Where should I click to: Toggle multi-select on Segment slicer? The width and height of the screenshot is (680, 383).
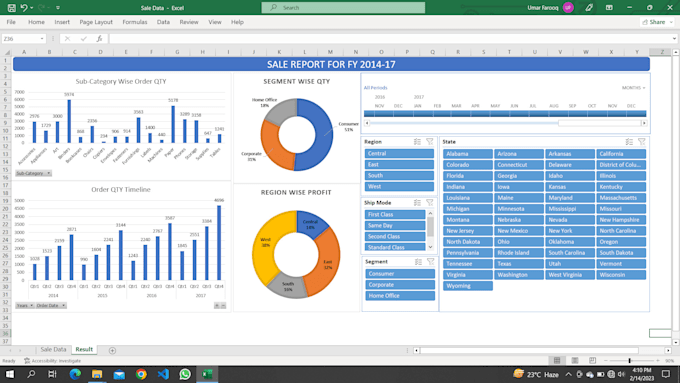tap(418, 262)
